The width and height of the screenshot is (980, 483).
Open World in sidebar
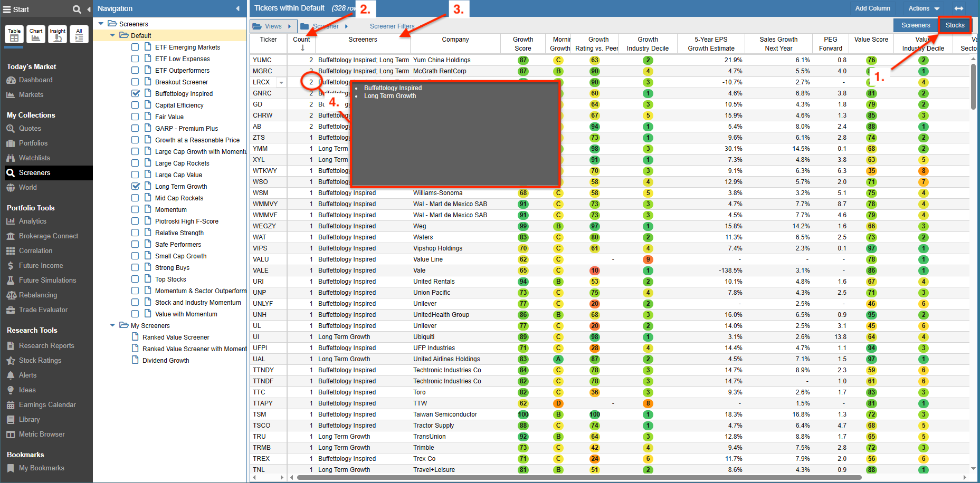27,188
